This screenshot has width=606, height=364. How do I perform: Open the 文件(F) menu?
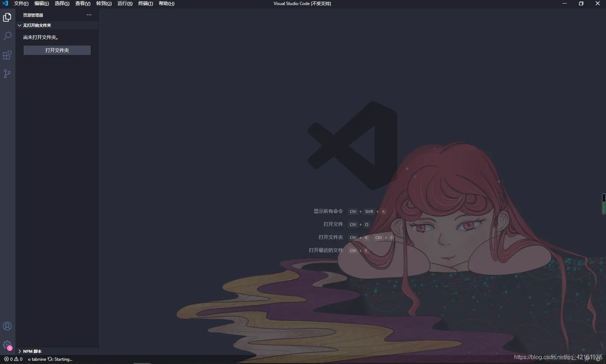coord(21,3)
